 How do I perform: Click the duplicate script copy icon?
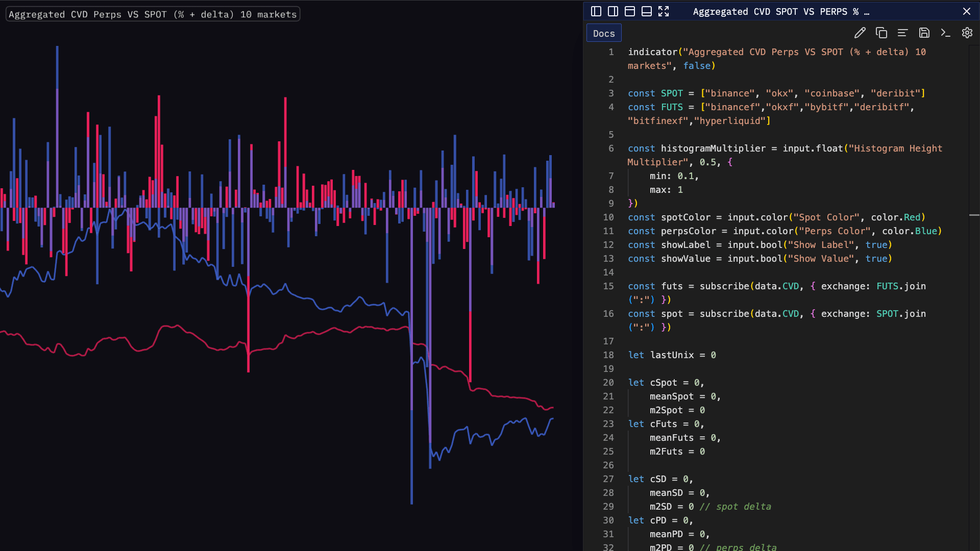pos(881,33)
